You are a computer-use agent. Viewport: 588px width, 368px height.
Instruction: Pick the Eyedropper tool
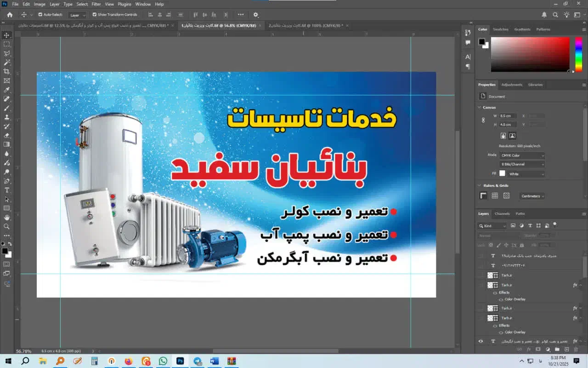click(x=6, y=90)
